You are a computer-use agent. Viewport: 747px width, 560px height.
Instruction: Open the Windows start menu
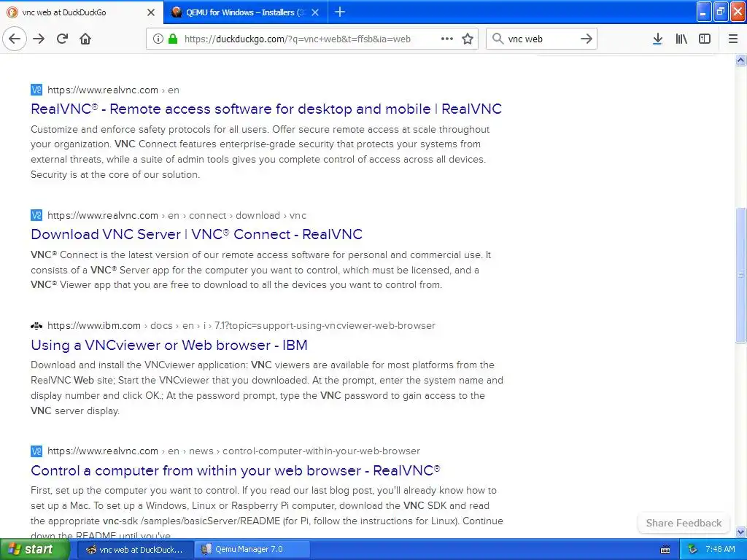(35, 550)
